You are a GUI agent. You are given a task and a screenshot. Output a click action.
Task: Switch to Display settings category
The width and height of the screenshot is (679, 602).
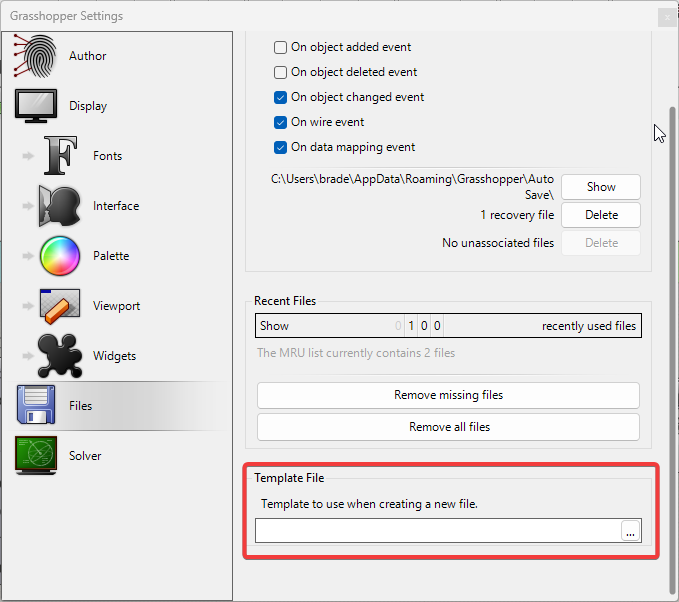[x=88, y=106]
